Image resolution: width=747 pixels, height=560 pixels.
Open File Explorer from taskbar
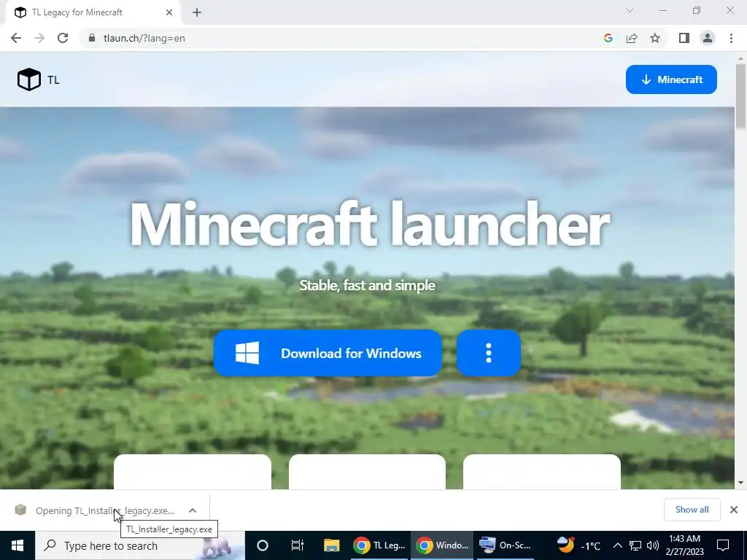(332, 545)
